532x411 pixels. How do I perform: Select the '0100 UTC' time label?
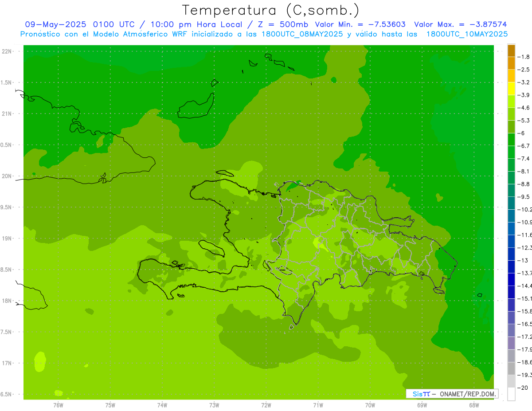click(x=114, y=24)
